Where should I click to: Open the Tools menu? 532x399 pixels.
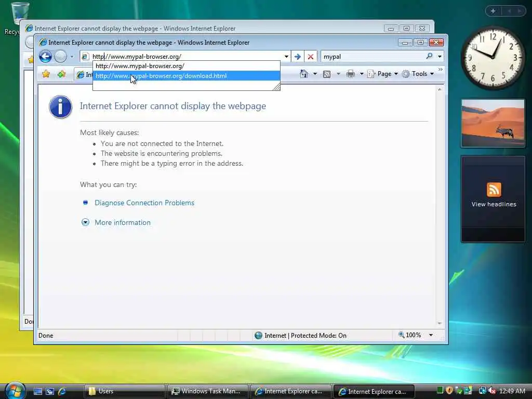[x=418, y=74]
